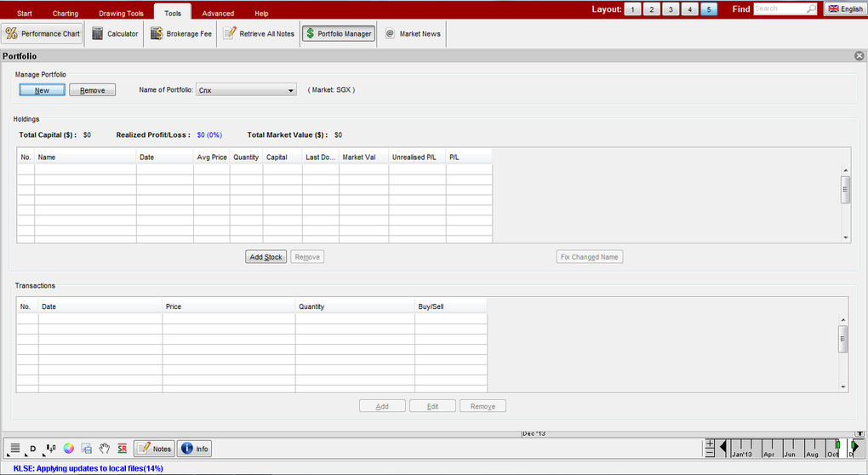The image size is (868, 475).
Task: Move the timeline left with the arrow
Action: (722, 447)
